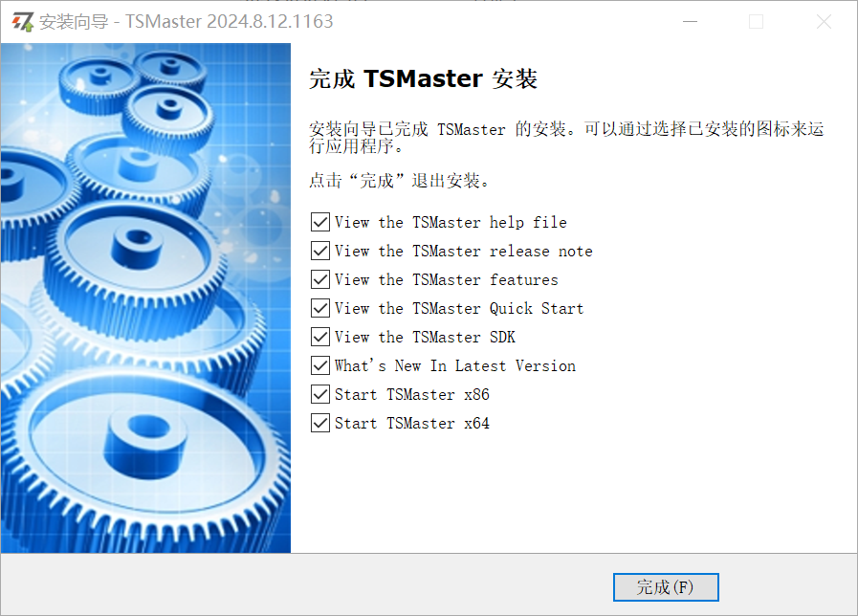The image size is (858, 616).
Task: Click 'View the TSMaster Quick Start' text
Action: (459, 308)
